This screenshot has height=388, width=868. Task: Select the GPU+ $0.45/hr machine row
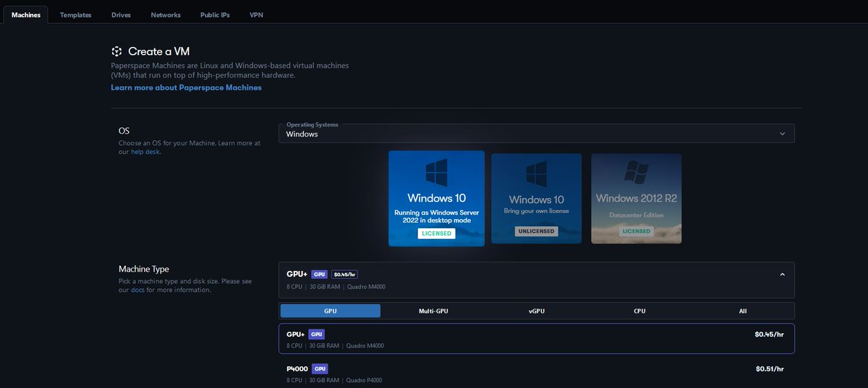pyautogui.click(x=536, y=339)
